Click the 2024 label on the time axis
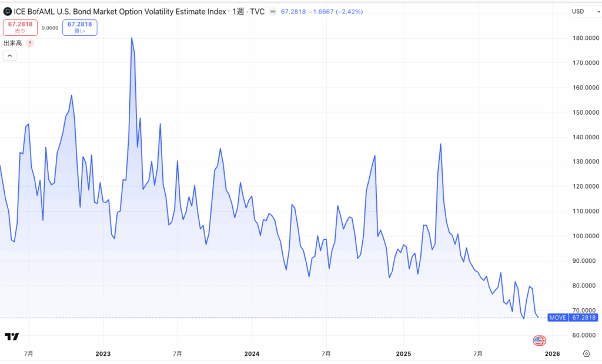602x364 pixels. 252,353
